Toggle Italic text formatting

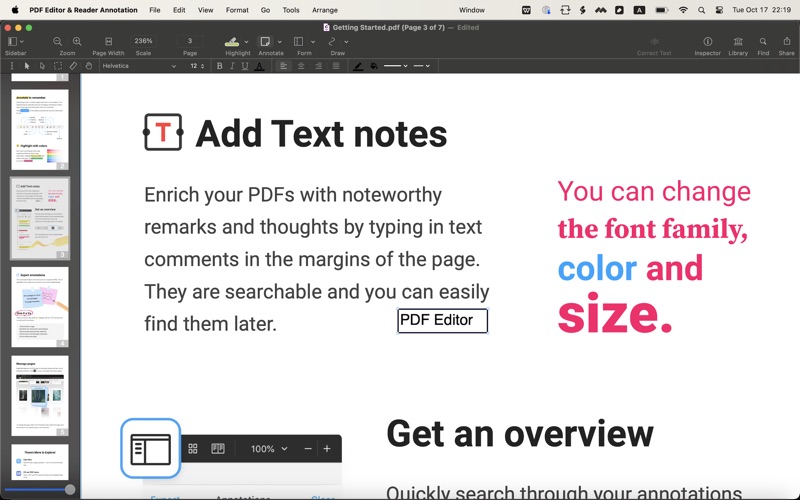(232, 66)
